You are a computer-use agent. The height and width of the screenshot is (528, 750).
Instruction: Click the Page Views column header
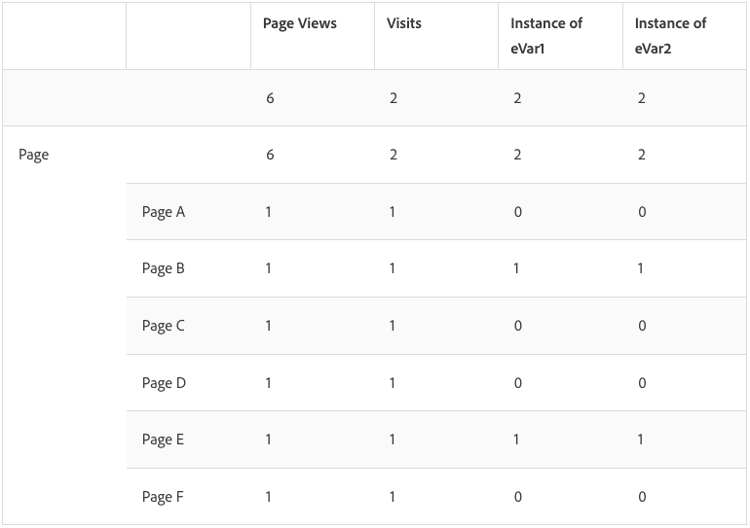[297, 23]
